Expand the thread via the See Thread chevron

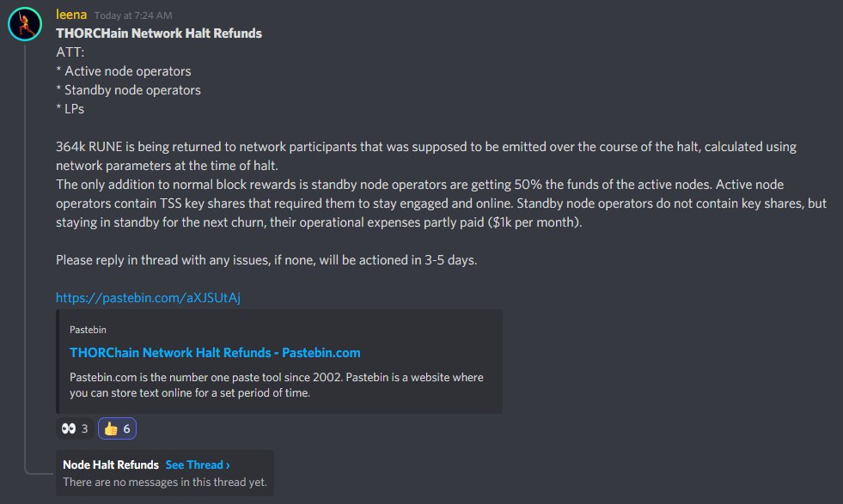coord(228,465)
